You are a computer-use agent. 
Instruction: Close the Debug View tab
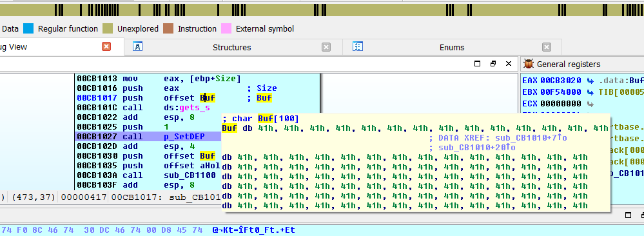click(106, 46)
